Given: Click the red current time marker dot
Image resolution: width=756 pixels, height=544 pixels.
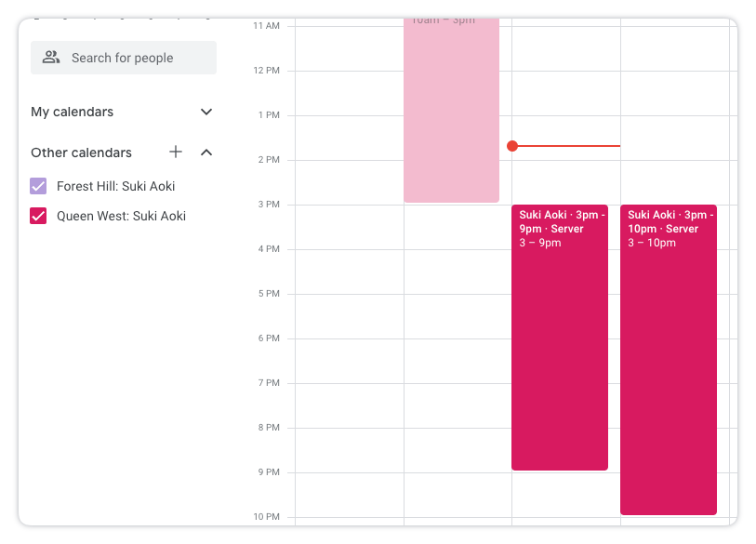Looking at the screenshot, I should (512, 146).
